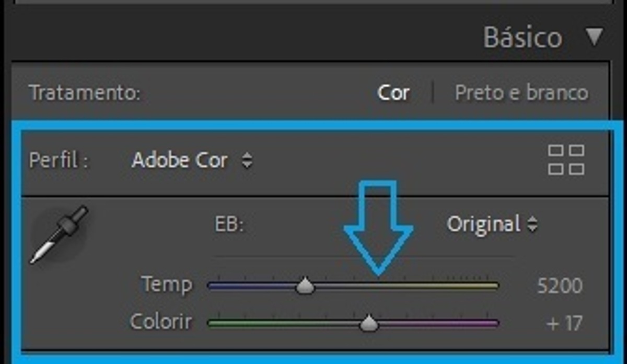Image resolution: width=627 pixels, height=364 pixels.
Task: Click the Temp label text
Action: [x=167, y=285]
